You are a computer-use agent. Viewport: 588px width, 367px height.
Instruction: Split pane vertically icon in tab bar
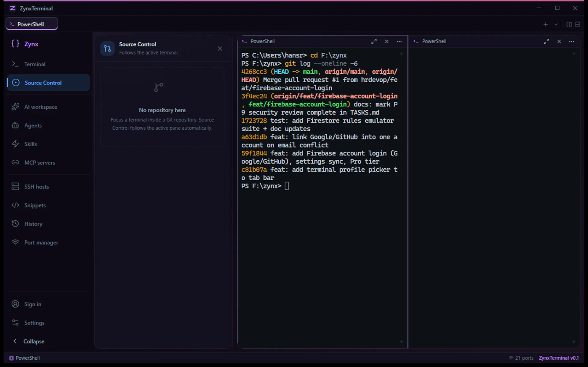pos(569,24)
